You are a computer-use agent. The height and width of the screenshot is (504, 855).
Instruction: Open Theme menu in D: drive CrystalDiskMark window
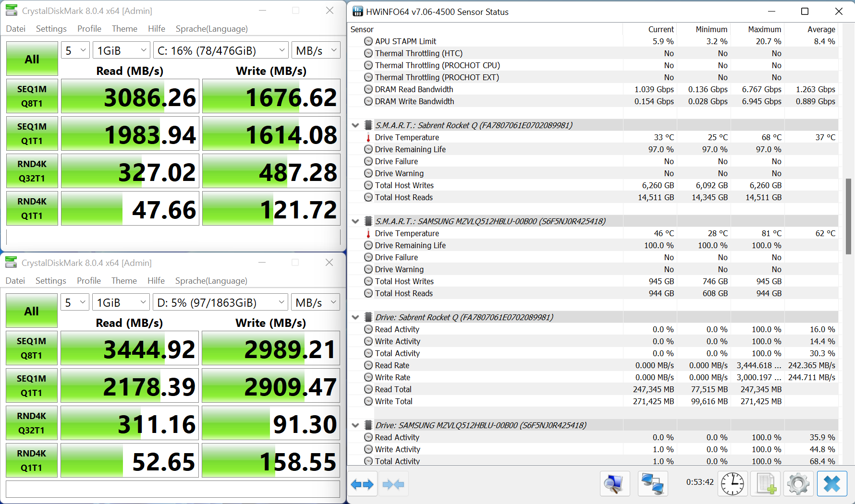pos(124,281)
